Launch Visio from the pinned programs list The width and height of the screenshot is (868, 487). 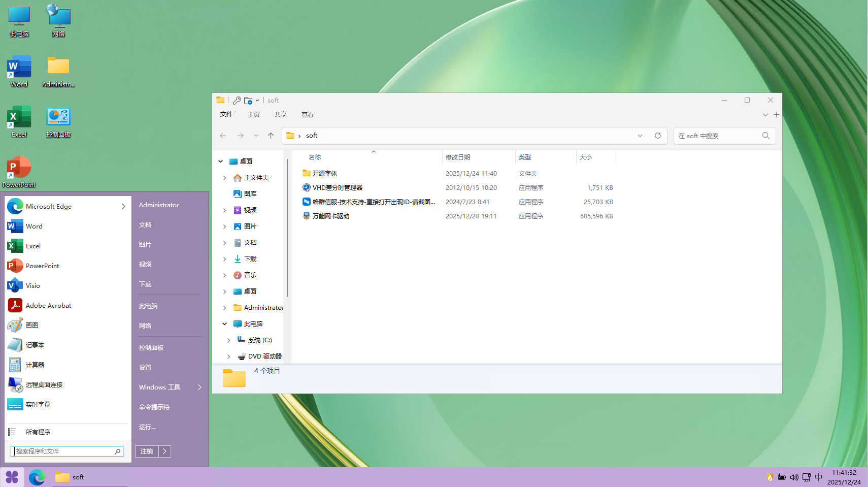click(32, 285)
